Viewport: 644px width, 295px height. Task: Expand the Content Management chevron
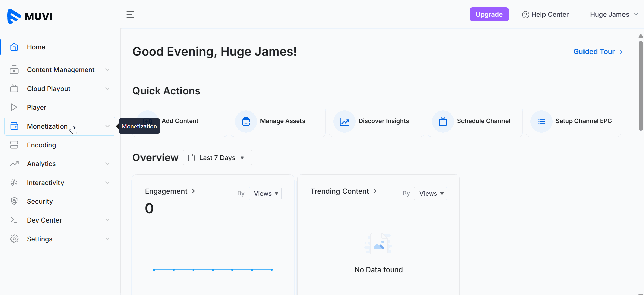[107, 70]
